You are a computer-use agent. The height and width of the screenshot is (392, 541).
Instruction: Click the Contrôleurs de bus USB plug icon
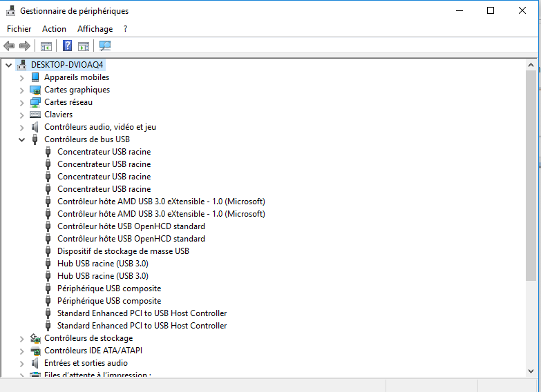coord(35,139)
